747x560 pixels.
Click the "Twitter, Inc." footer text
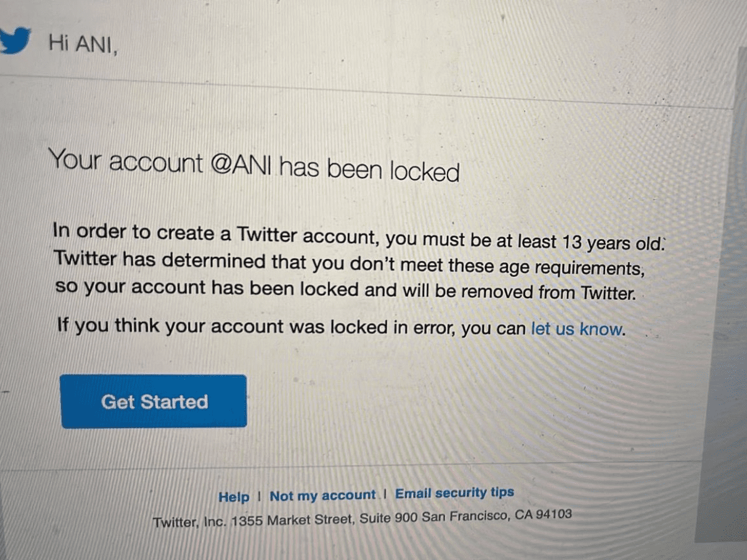[x=189, y=522]
